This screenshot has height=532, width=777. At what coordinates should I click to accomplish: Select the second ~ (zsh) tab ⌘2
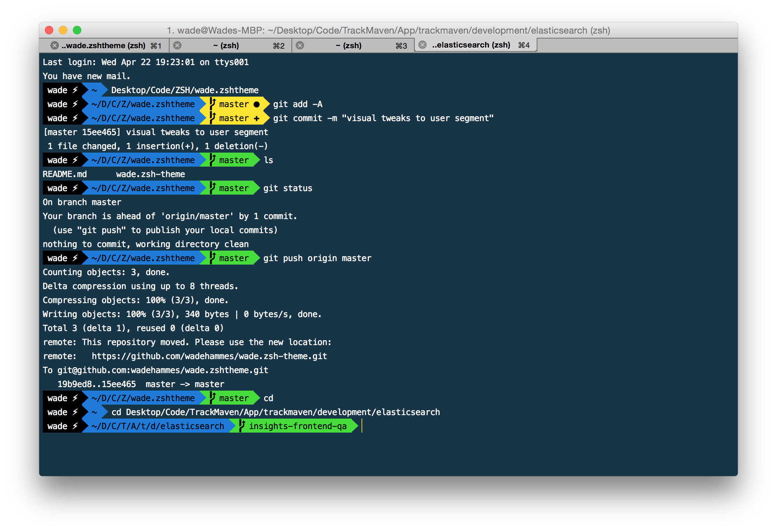(x=226, y=45)
